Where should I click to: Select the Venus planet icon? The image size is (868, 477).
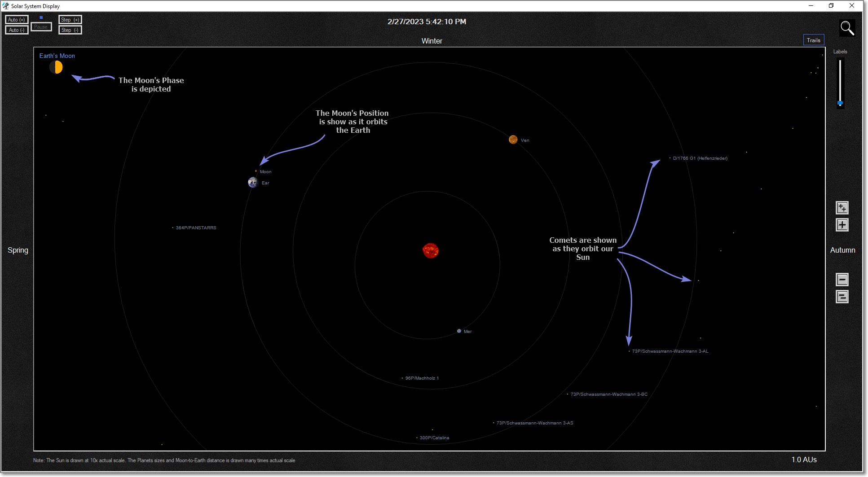(x=513, y=140)
